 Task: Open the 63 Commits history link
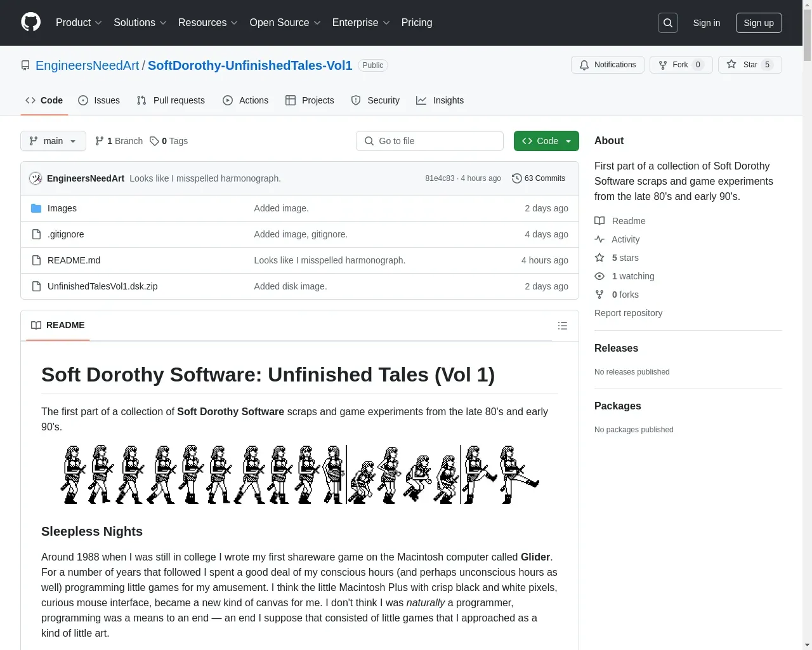click(x=539, y=178)
